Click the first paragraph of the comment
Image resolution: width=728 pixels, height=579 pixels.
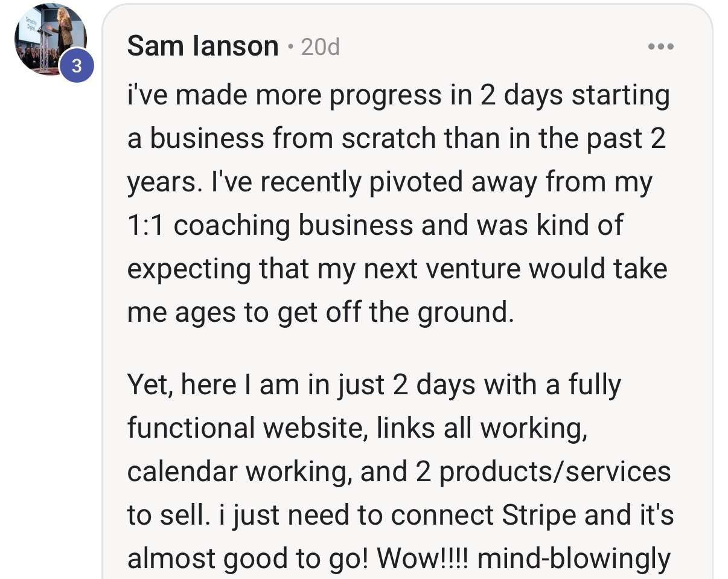coord(398,203)
